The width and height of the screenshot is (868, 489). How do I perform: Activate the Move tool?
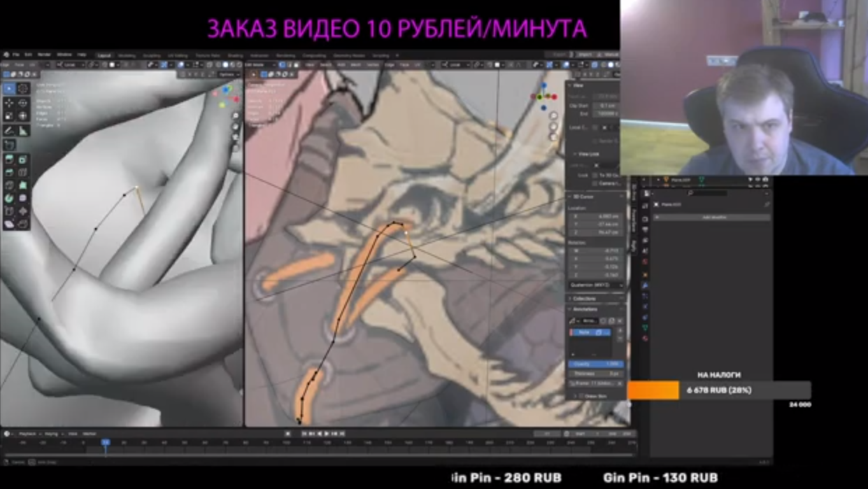click(9, 103)
